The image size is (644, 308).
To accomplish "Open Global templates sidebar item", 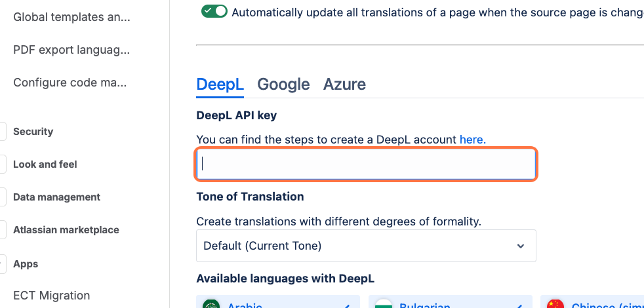I will pyautogui.click(x=71, y=17).
